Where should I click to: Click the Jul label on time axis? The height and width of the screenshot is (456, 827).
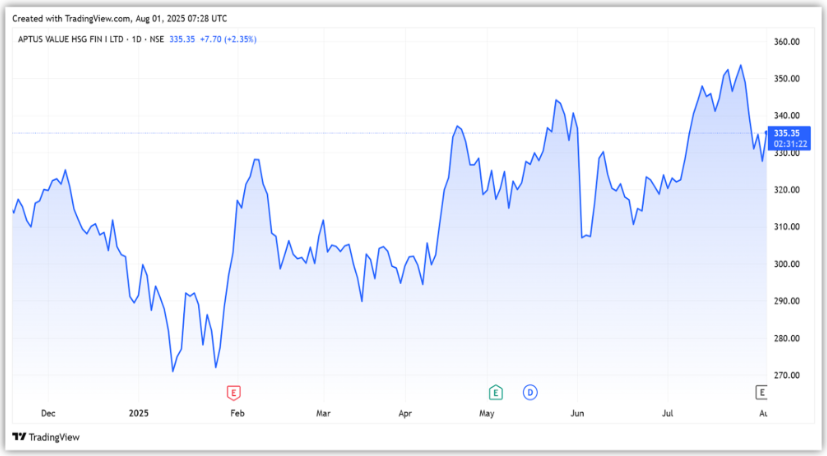click(x=668, y=412)
